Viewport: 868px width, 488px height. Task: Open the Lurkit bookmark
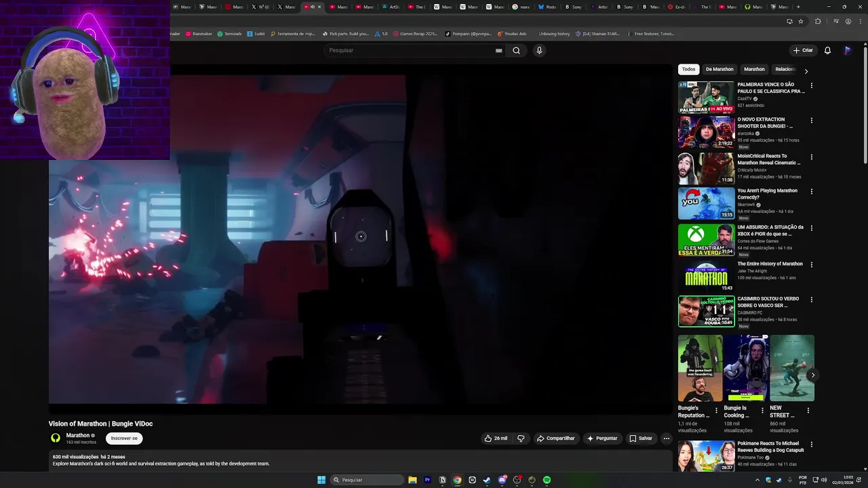(x=256, y=33)
